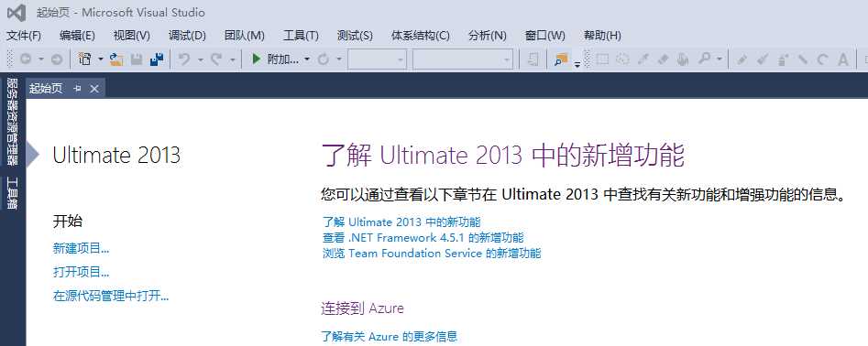Viewport: 868px width, 346px height.
Task: Click the Save All icon
Action: pyautogui.click(x=157, y=59)
